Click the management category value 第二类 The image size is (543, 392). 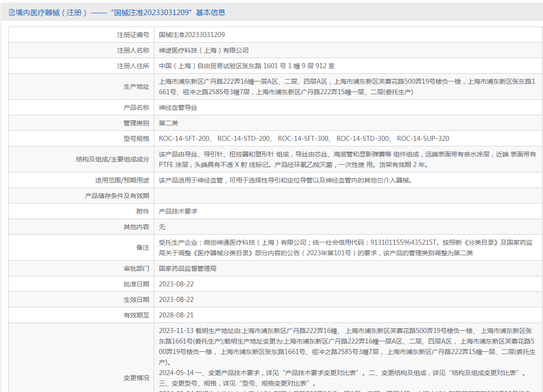click(168, 123)
